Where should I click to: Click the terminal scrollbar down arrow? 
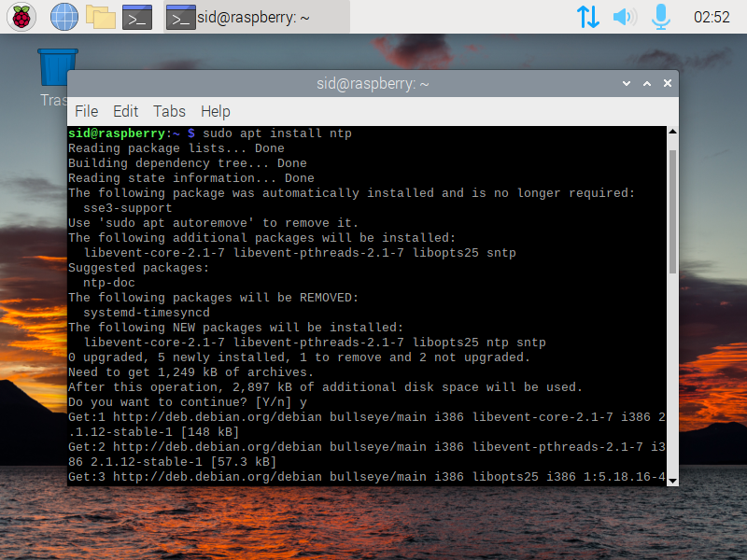tap(672, 481)
